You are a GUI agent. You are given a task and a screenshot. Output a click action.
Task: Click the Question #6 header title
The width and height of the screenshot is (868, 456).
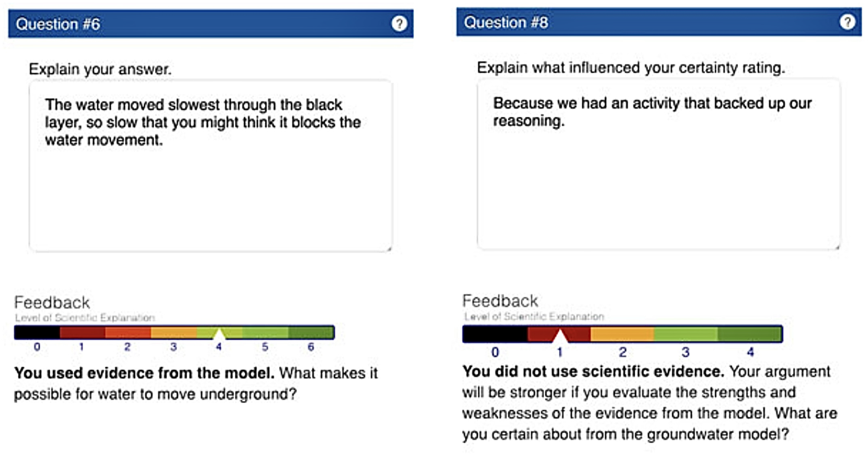[58, 24]
